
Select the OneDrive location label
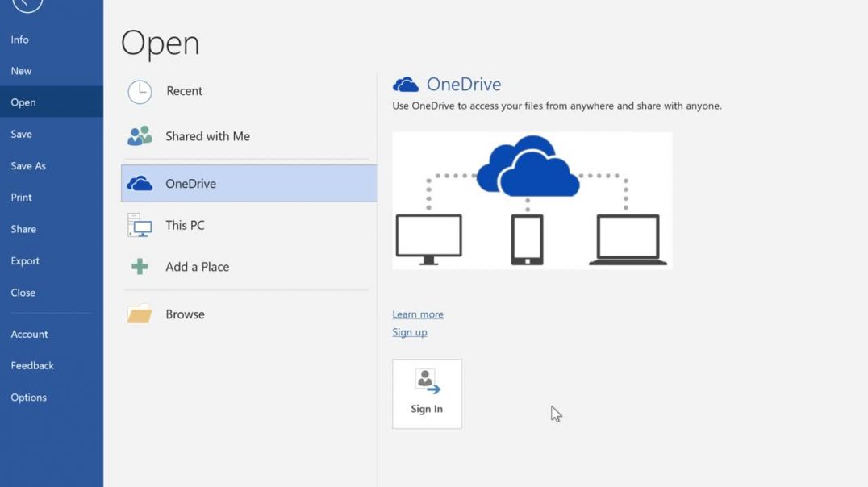[x=190, y=184]
